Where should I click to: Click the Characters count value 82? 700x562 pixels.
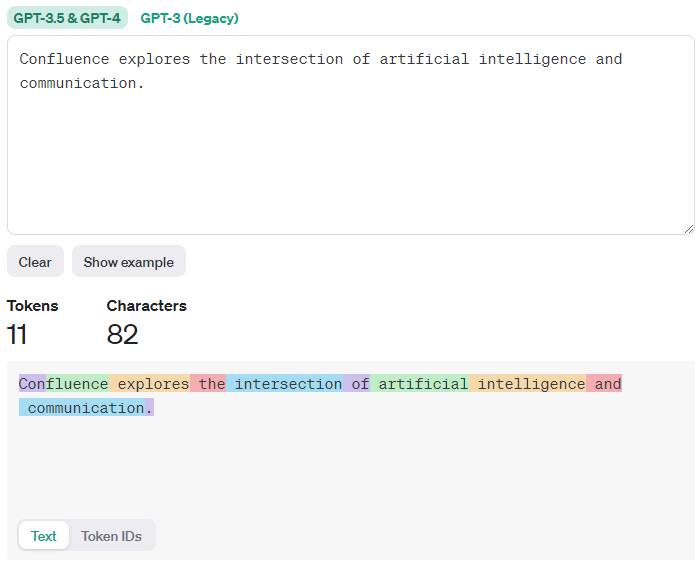click(122, 334)
